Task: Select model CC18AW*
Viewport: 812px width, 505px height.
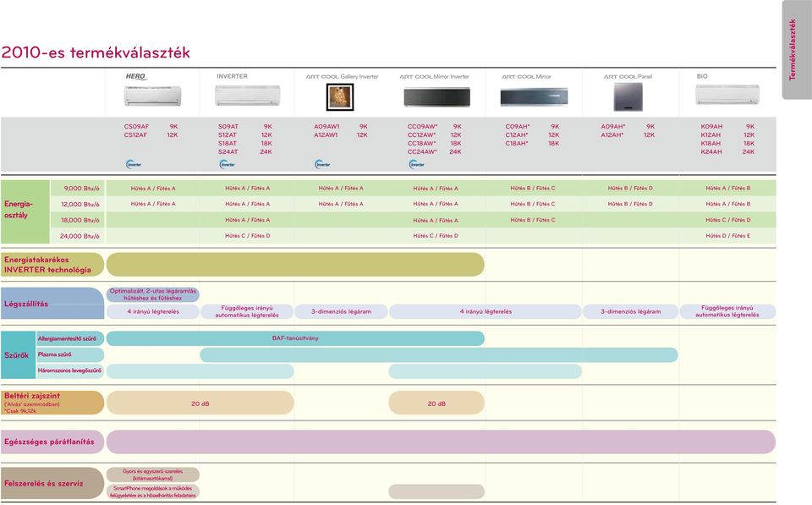Action: (421, 144)
